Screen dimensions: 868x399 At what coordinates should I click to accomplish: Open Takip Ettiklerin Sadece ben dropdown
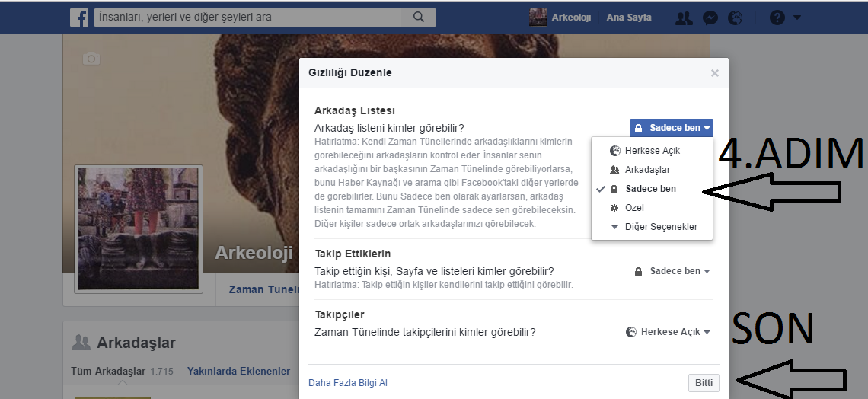(x=672, y=271)
